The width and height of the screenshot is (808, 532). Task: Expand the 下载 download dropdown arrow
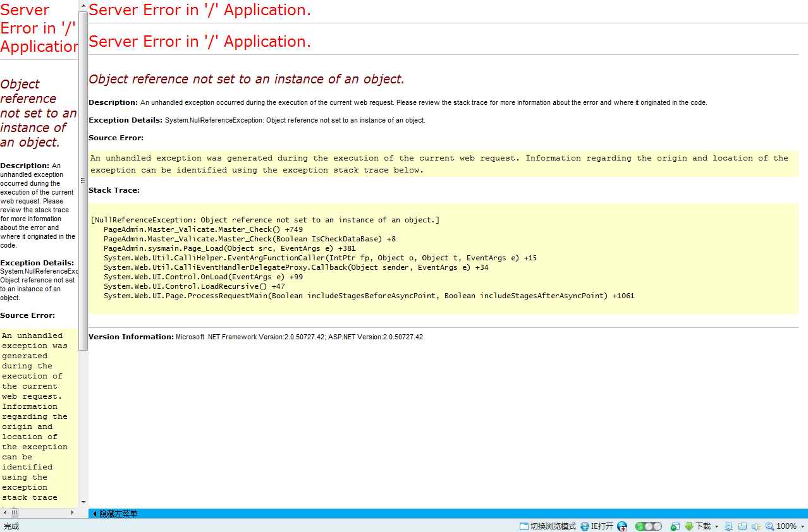tap(716, 526)
